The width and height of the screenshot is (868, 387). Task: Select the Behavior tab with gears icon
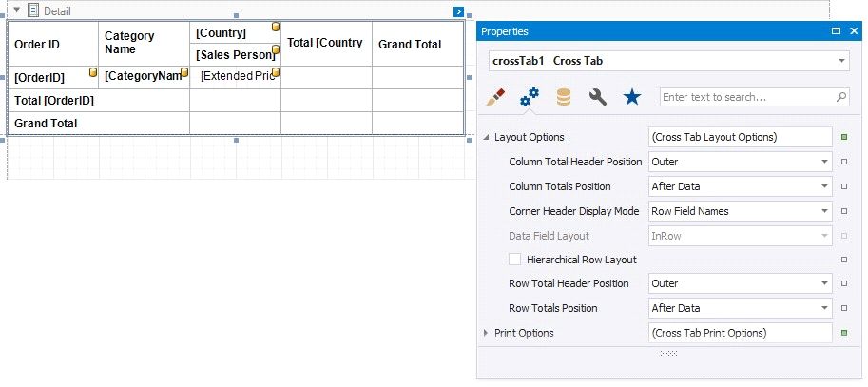[530, 97]
